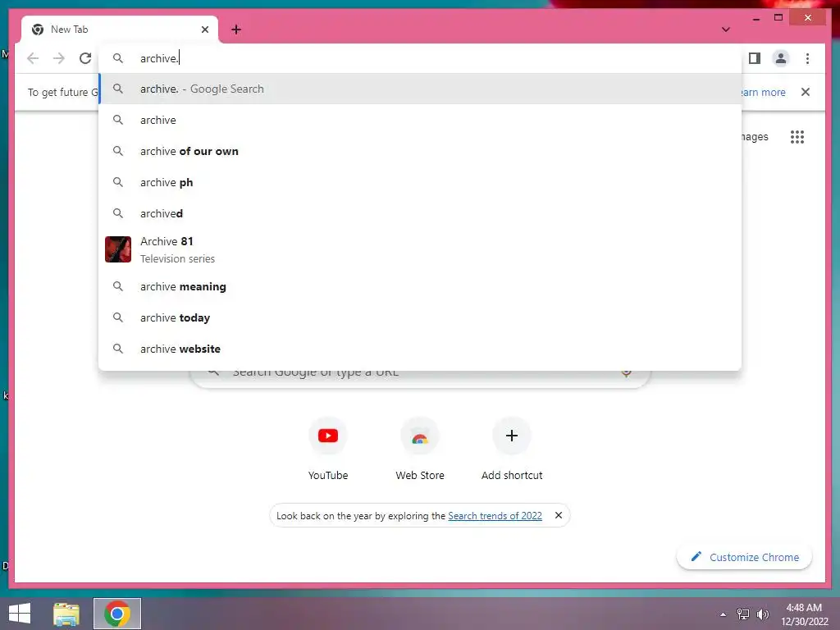
Task: Choose 'archive of our own' suggestion
Action: pyautogui.click(x=420, y=151)
